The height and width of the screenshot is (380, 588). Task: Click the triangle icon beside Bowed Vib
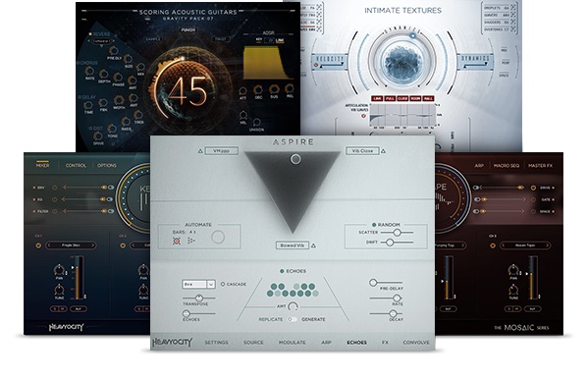[x=313, y=245]
